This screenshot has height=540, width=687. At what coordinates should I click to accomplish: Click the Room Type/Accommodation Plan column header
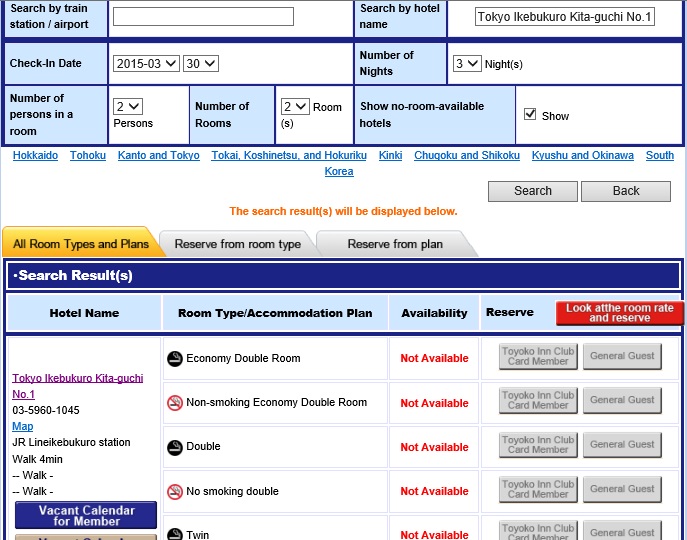pyautogui.click(x=275, y=313)
